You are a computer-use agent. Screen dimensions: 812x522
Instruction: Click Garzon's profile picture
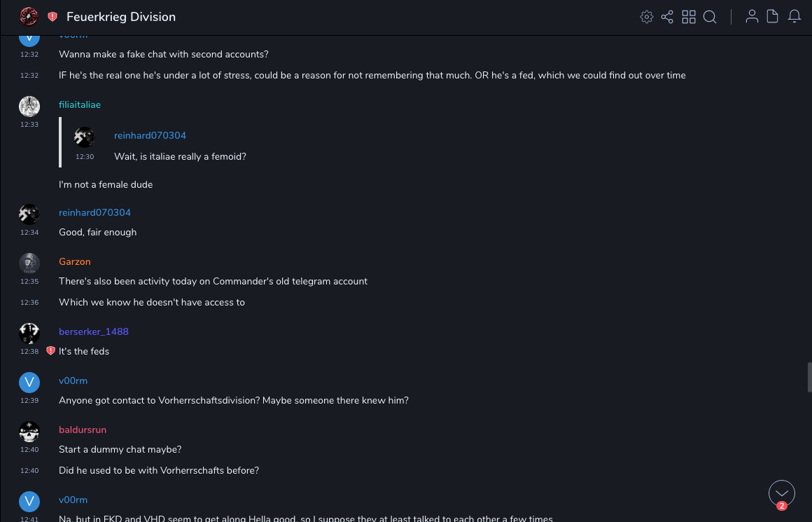pyautogui.click(x=29, y=263)
